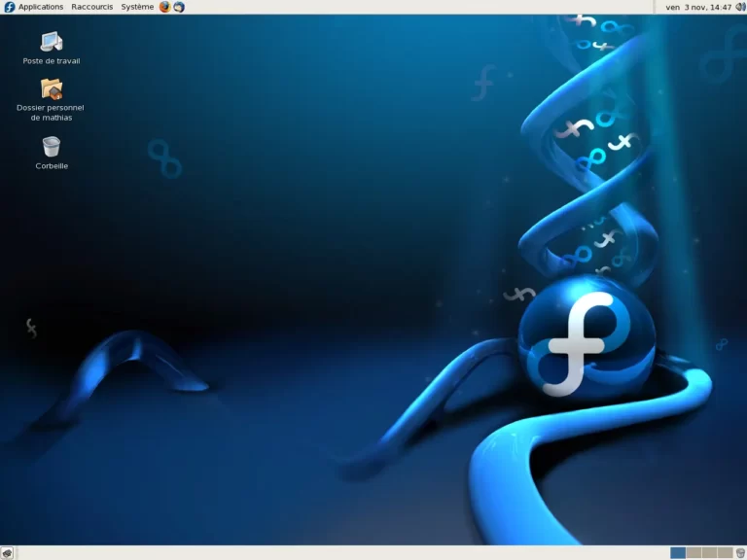Click the Corbeille label text

point(52,166)
